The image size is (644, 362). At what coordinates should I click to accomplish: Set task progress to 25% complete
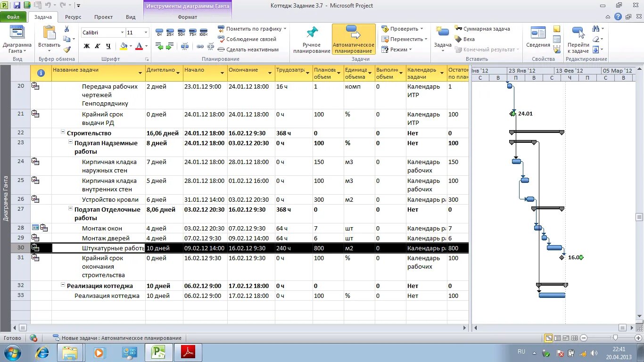[170, 32]
